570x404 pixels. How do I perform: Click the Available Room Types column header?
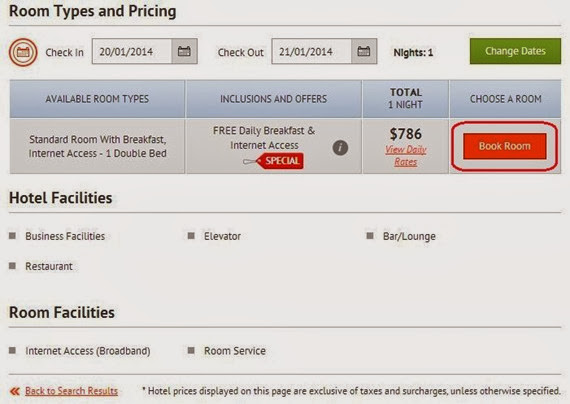[x=97, y=99]
